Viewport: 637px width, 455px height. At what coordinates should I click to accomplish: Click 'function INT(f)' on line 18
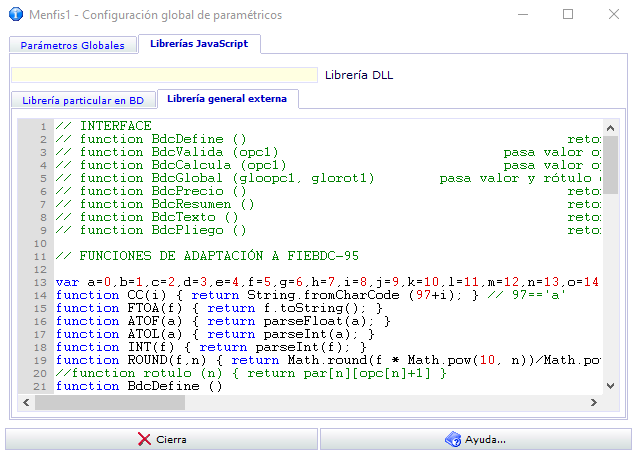[115, 347]
